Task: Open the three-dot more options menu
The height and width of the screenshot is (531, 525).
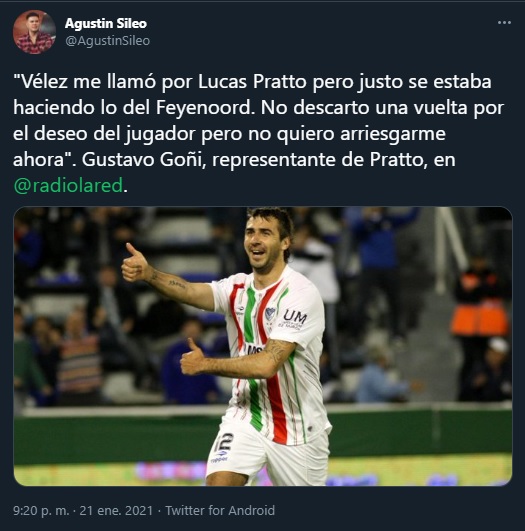Action: coord(504,23)
